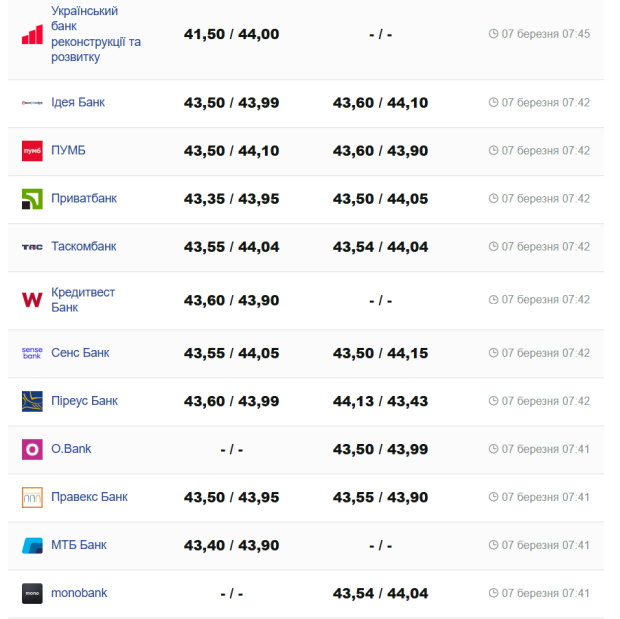The width and height of the screenshot is (620, 619).
Task: Go to the Правекс Банк page
Action: (89, 496)
